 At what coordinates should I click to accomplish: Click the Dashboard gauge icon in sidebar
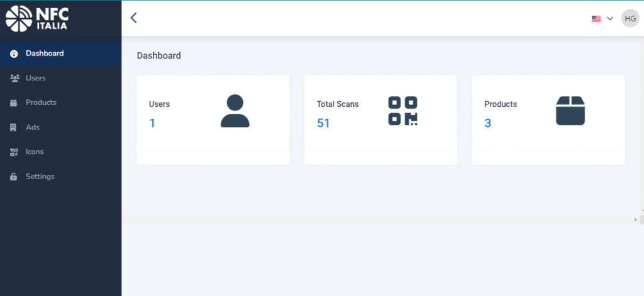coord(14,54)
